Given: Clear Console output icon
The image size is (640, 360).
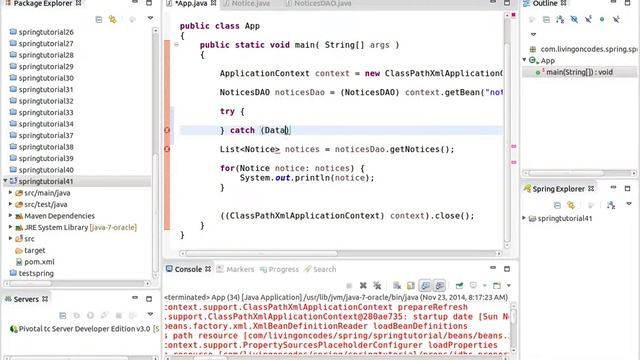Looking at the screenshot, I should click(396, 285).
